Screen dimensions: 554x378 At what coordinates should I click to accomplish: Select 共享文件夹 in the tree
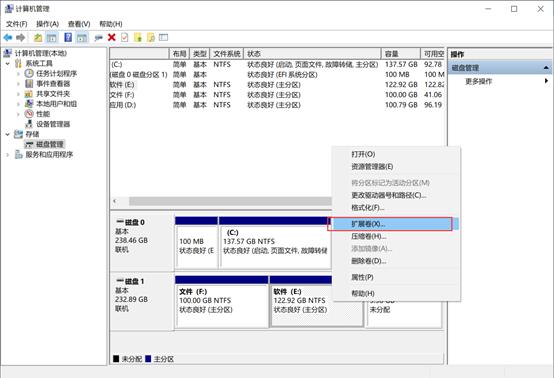pyautogui.click(x=53, y=94)
